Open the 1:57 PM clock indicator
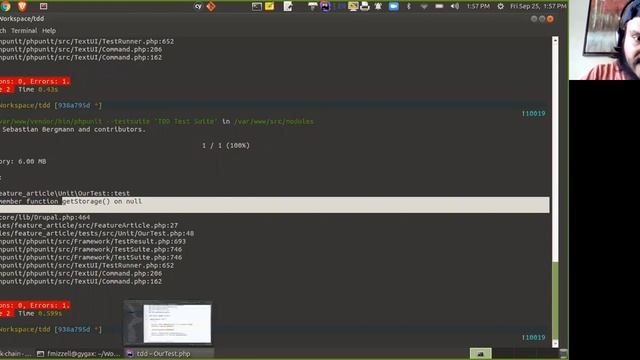The width and height of the screenshot is (640, 360). click(478, 6)
